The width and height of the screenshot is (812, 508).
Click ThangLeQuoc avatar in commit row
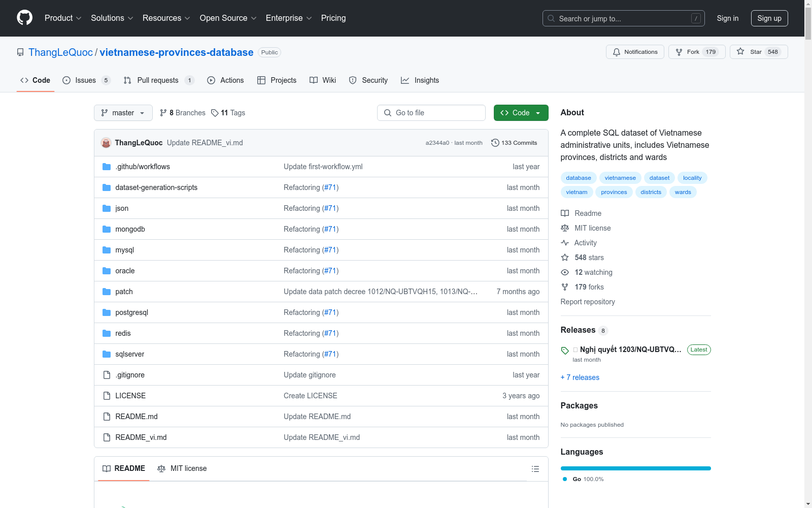coord(106,143)
